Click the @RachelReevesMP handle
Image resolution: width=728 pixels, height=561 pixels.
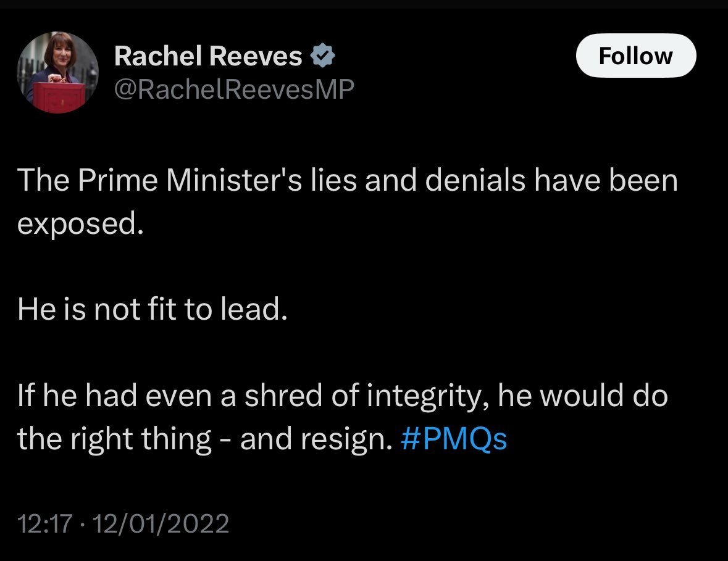[x=234, y=89]
